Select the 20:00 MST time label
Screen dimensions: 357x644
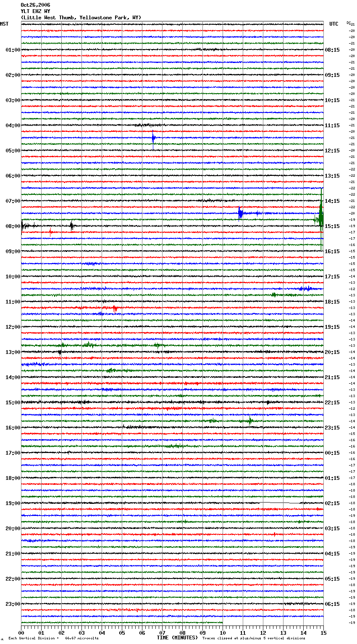click(13, 529)
